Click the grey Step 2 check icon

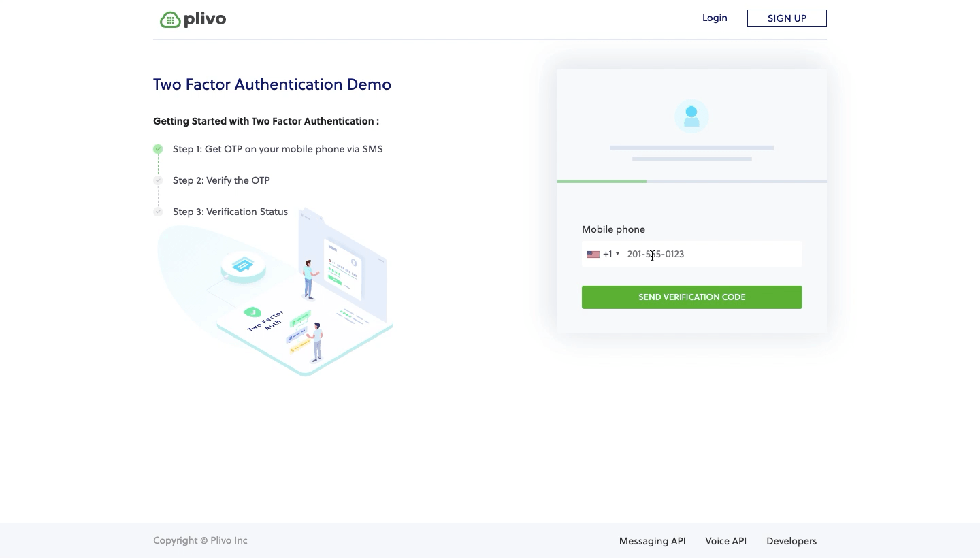(158, 180)
